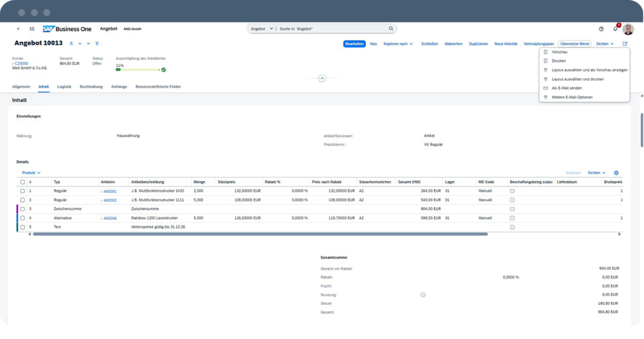Jump to the first record icon
Screen dimensions: 644x339
(71, 43)
